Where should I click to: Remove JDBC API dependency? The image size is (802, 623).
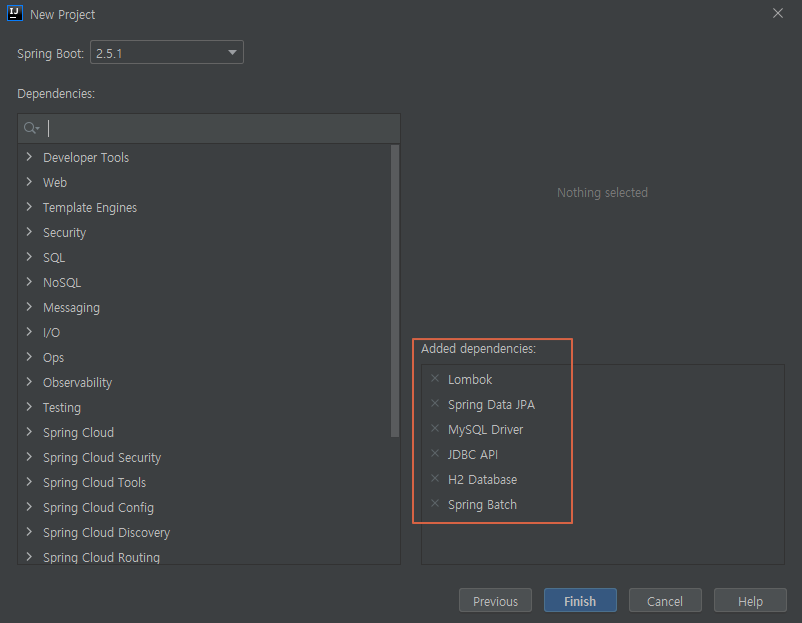click(x=435, y=454)
